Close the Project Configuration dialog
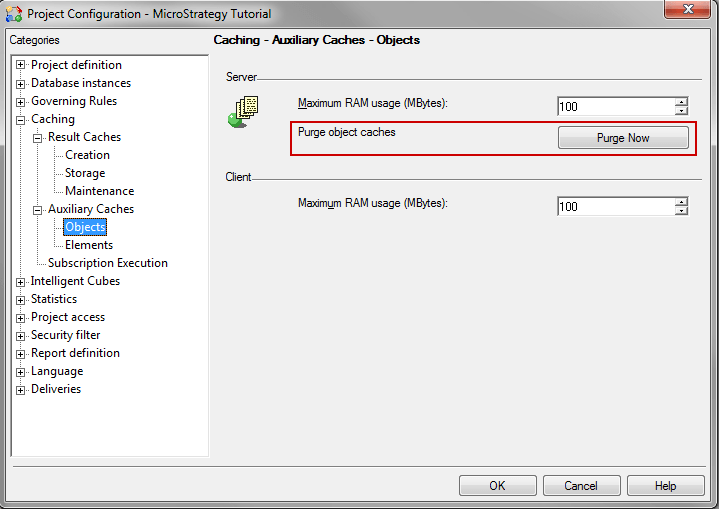719x509 pixels. coord(687,9)
